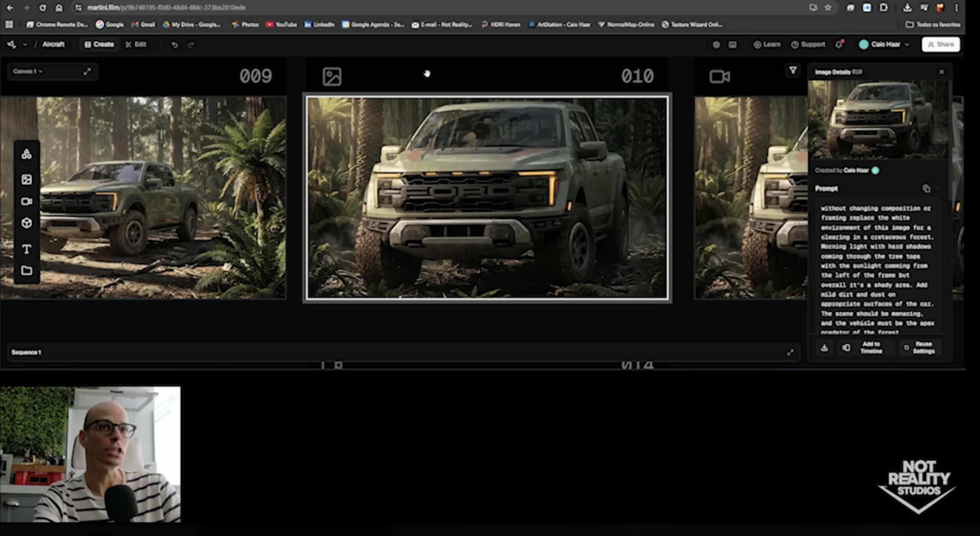This screenshot has height=536, width=980.
Task: Bookmark this page with star icon
Action: [x=828, y=8]
